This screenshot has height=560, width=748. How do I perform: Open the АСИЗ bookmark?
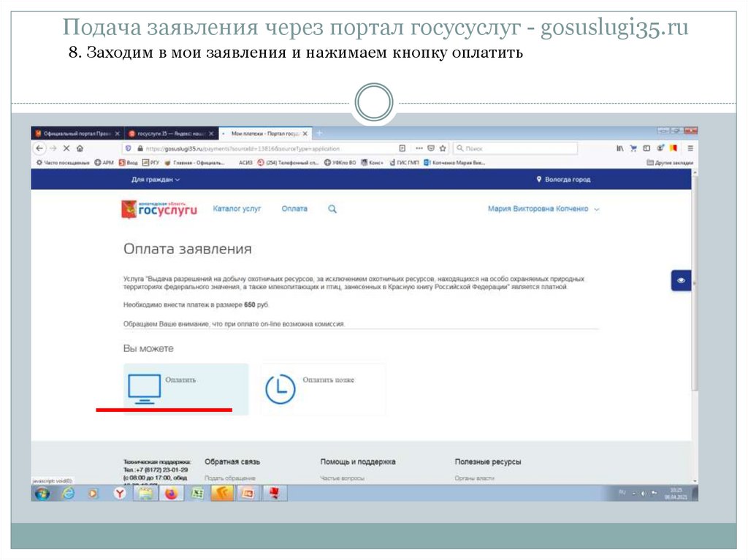(x=245, y=163)
